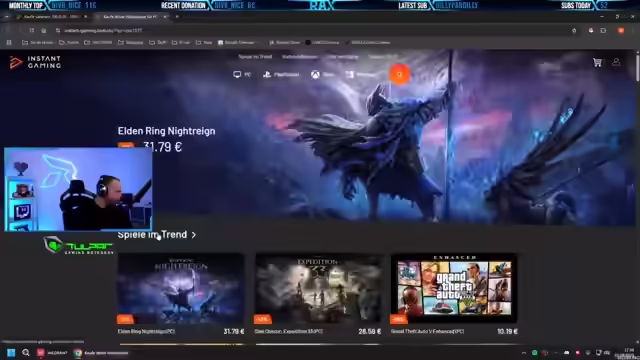Select the PC platform monitor icon

point(237,74)
